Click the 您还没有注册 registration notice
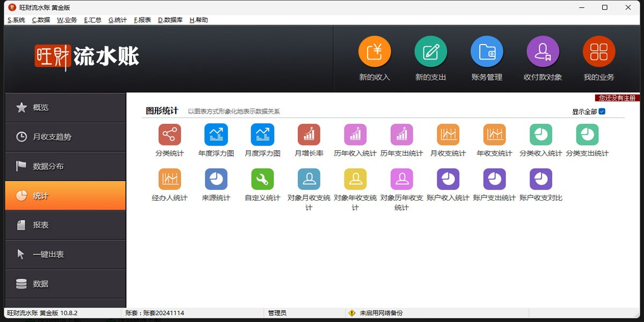The image size is (644, 322). (x=617, y=98)
